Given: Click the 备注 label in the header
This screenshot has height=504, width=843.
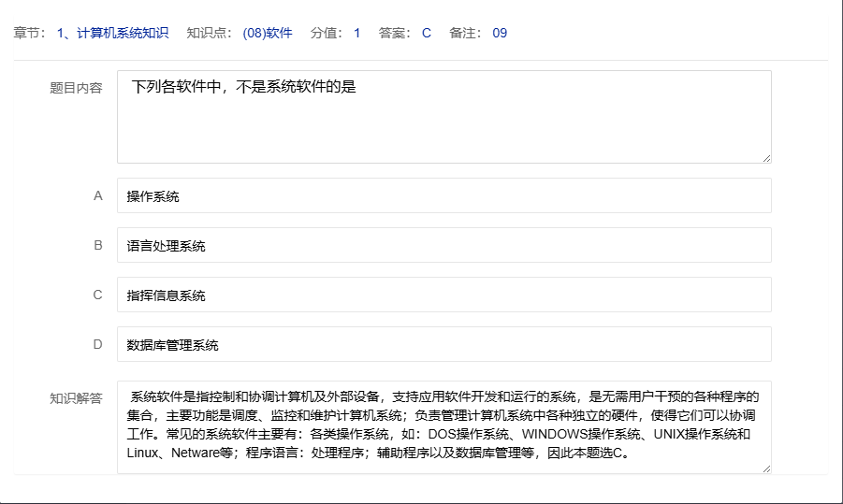Looking at the screenshot, I should pos(465,34).
